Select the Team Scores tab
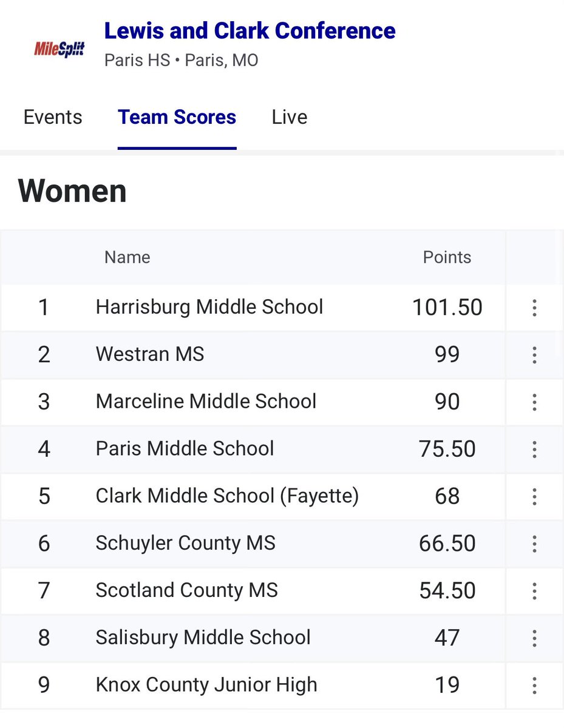564x728 pixels. pyautogui.click(x=177, y=117)
